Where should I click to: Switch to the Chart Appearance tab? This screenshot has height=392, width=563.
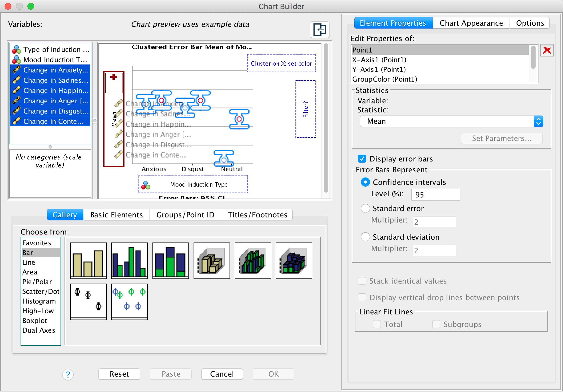(x=471, y=23)
